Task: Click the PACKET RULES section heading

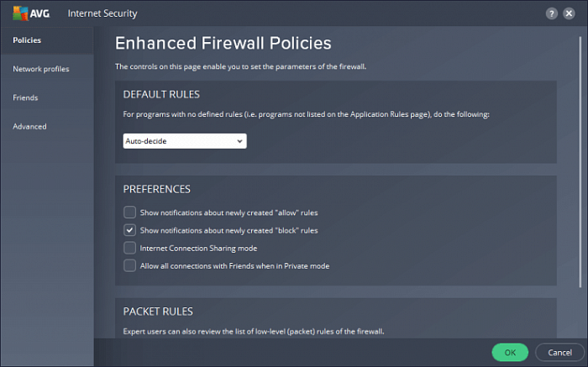Action: tap(158, 312)
